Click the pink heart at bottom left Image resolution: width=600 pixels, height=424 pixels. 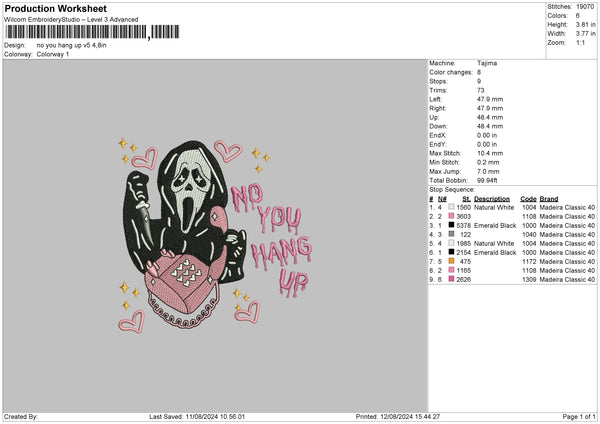click(128, 321)
